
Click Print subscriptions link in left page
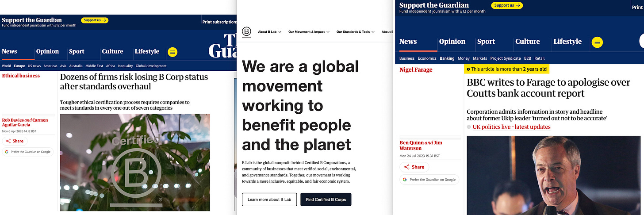coord(220,22)
